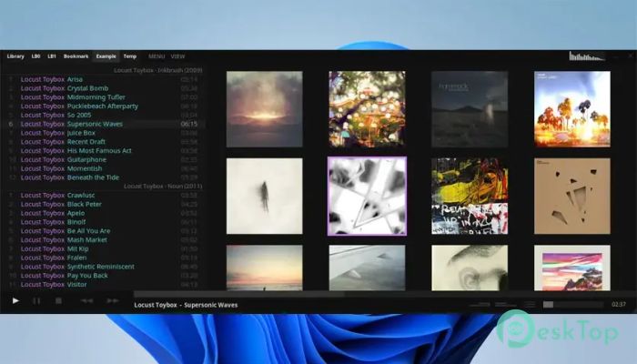Image resolution: width=637 pixels, height=364 pixels.
Task: Select the track Beneath the Tide
Action: point(104,177)
